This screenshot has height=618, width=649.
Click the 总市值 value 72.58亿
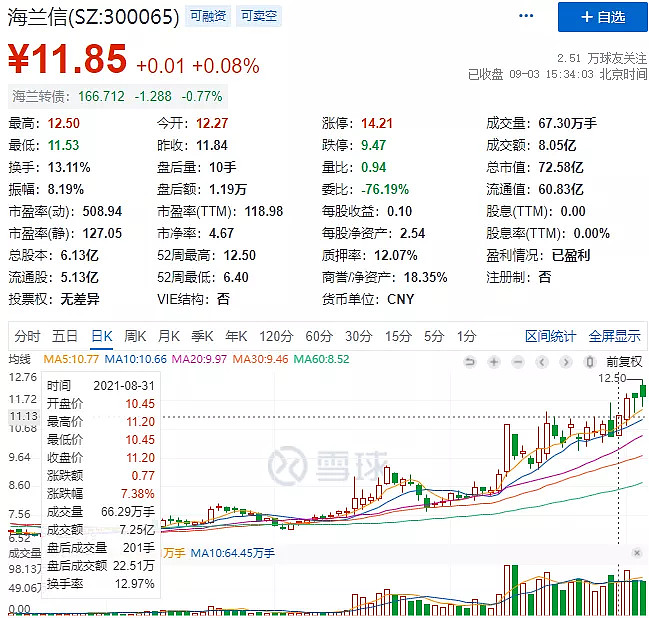click(560, 167)
